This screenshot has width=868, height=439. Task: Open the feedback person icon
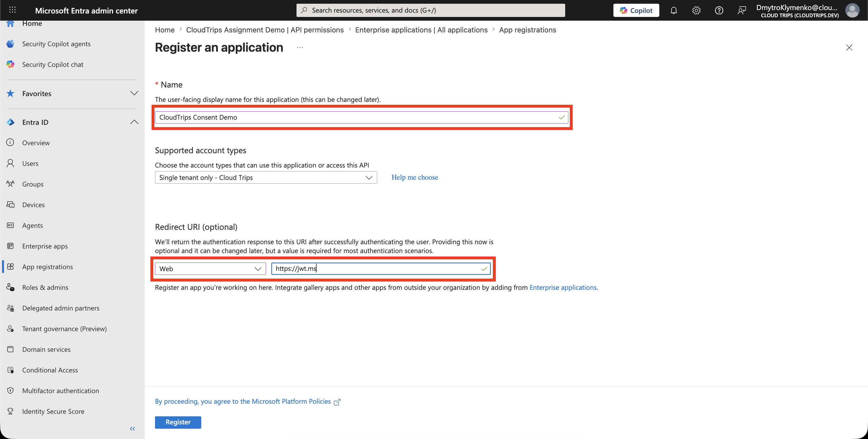741,10
